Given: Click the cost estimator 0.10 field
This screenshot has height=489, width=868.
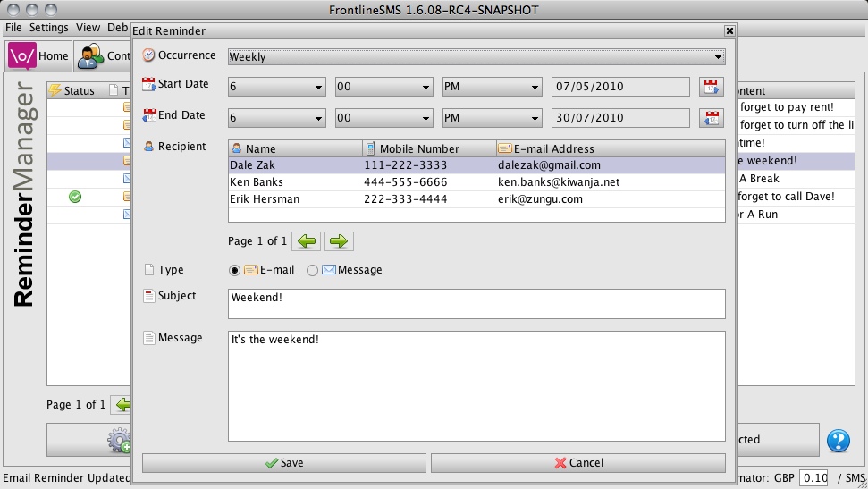Looking at the screenshot, I should tap(813, 478).
